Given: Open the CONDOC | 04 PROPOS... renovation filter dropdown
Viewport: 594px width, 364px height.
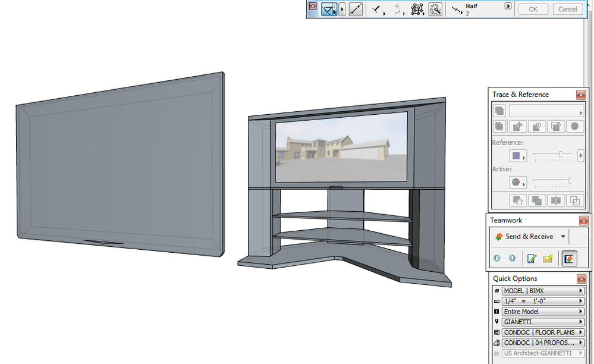Looking at the screenshot, I should point(543,343).
